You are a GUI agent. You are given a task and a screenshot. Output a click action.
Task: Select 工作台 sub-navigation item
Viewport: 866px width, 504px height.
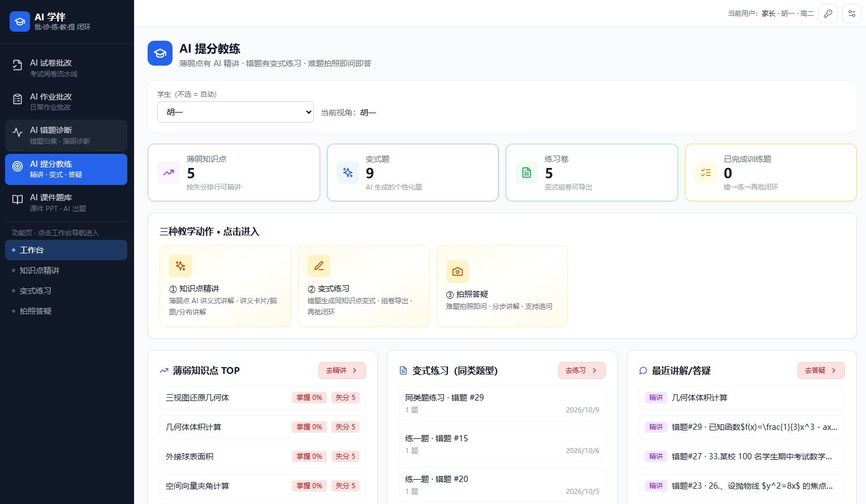pyautogui.click(x=66, y=250)
